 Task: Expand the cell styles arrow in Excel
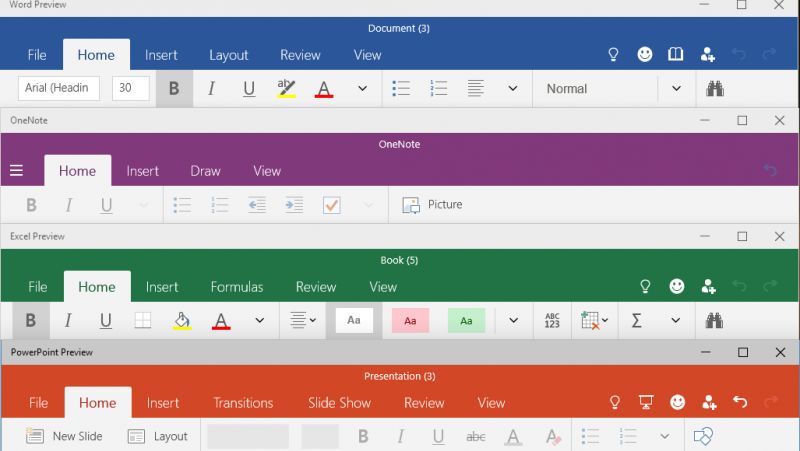[514, 320]
